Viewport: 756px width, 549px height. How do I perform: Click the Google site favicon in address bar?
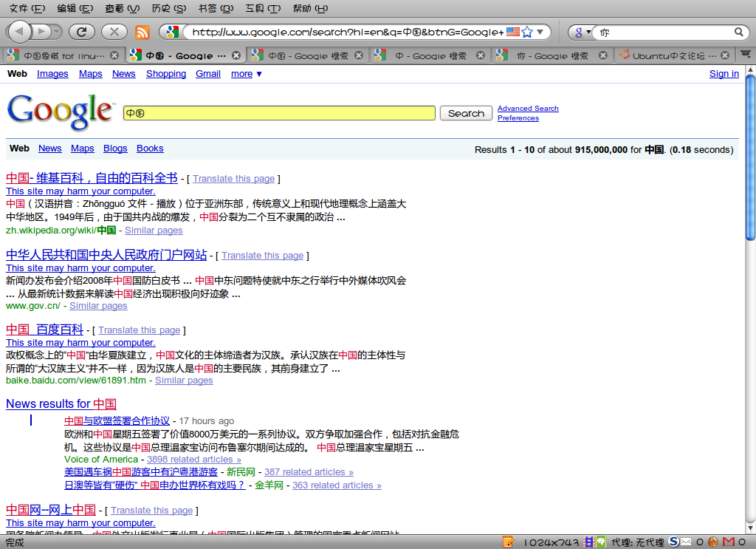[172, 32]
